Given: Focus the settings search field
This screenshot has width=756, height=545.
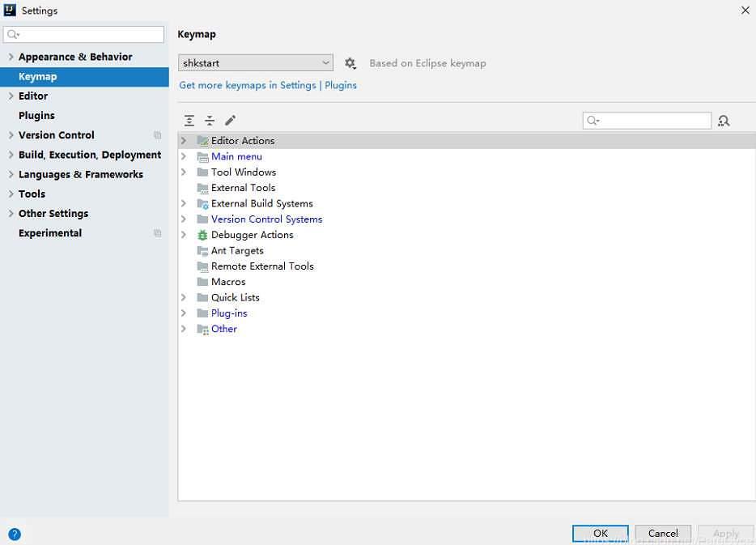Looking at the screenshot, I should [83, 34].
